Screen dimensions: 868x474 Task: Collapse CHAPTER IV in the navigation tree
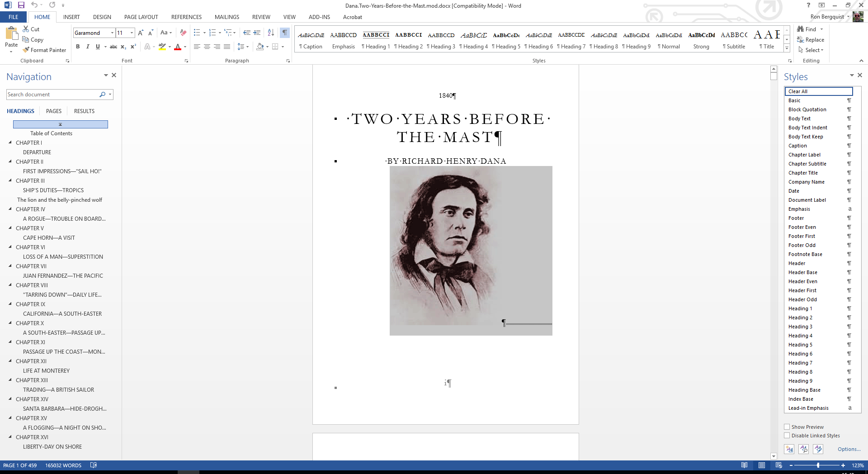tap(10, 209)
